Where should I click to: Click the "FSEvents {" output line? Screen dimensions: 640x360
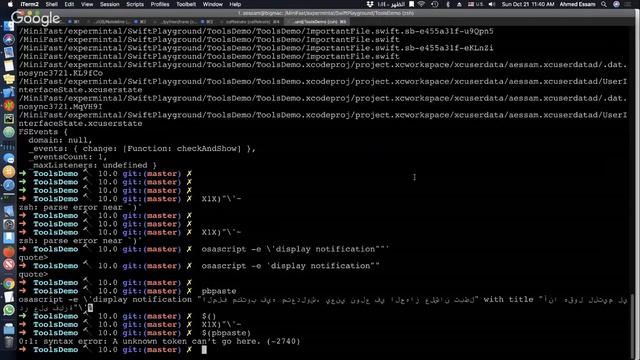43,132
